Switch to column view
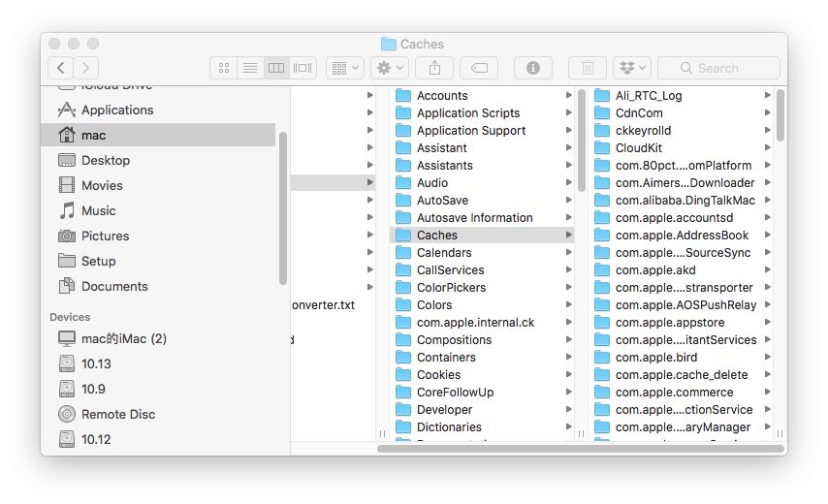The width and height of the screenshot is (828, 504). click(276, 68)
